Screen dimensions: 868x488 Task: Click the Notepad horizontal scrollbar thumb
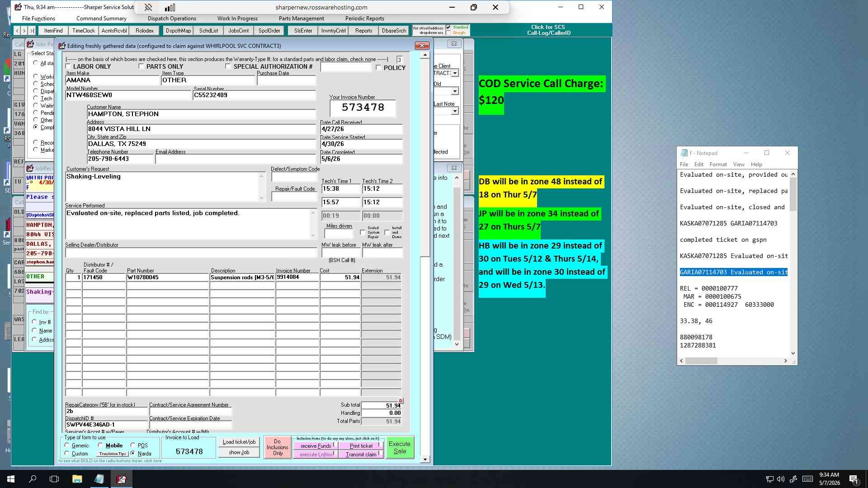point(701,361)
